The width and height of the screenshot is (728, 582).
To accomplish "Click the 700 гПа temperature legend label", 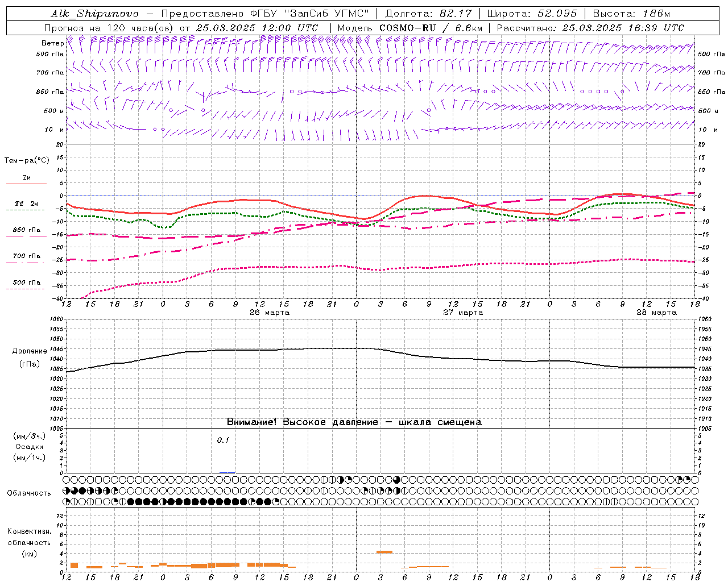I will click(27, 256).
